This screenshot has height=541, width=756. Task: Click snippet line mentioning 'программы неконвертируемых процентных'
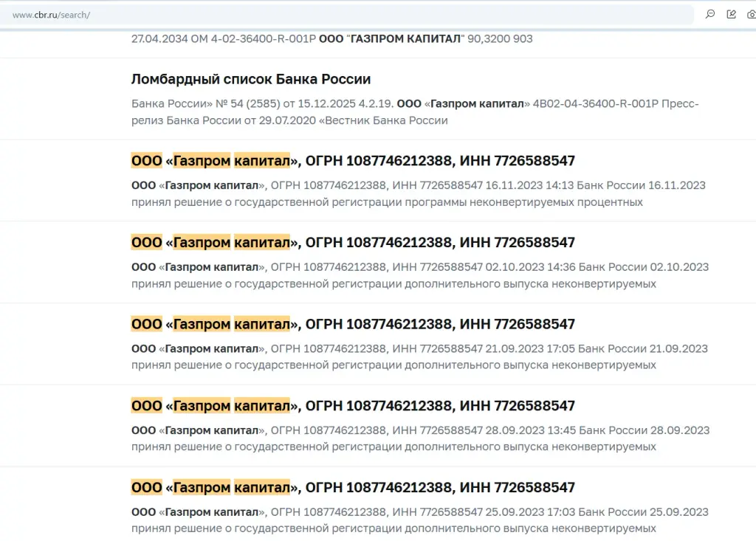(387, 202)
